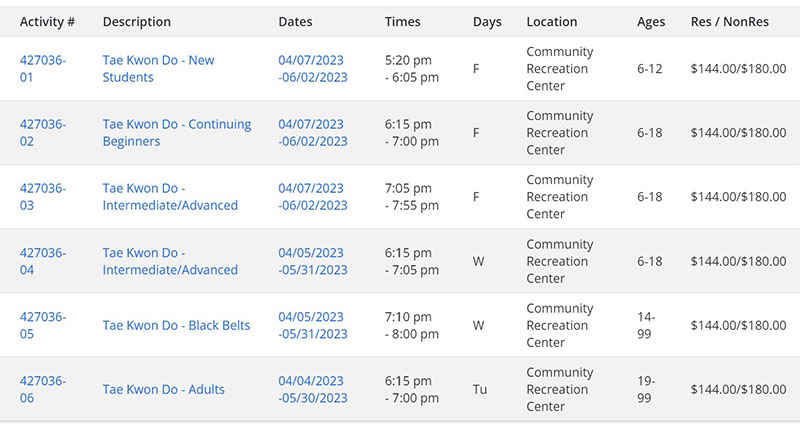Click the Activity # column header

point(48,21)
